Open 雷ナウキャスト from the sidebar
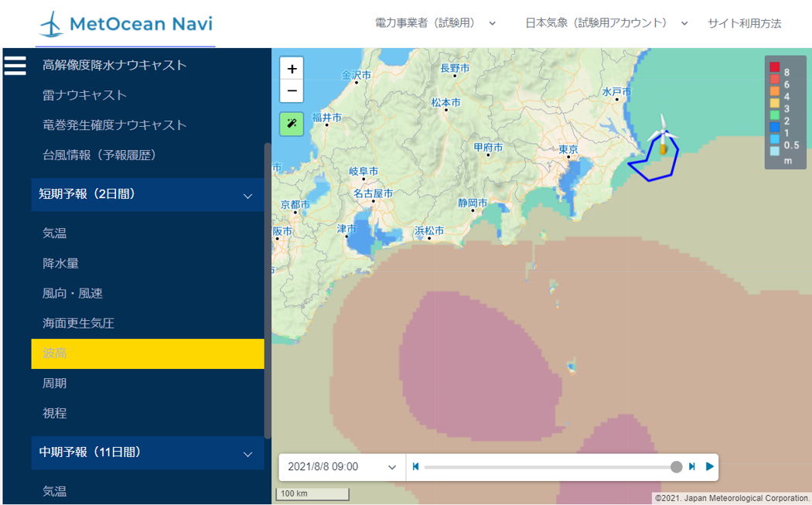The image size is (812, 505). coord(84,95)
